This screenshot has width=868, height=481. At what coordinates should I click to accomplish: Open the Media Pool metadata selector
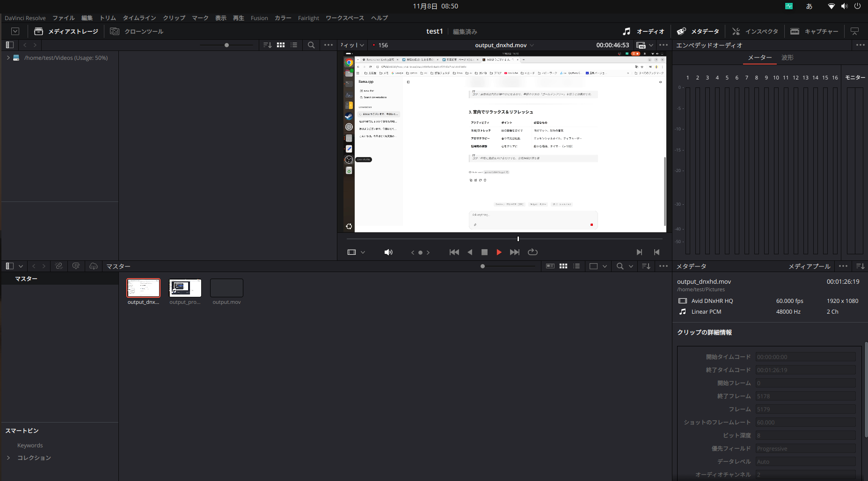pyautogui.click(x=809, y=266)
